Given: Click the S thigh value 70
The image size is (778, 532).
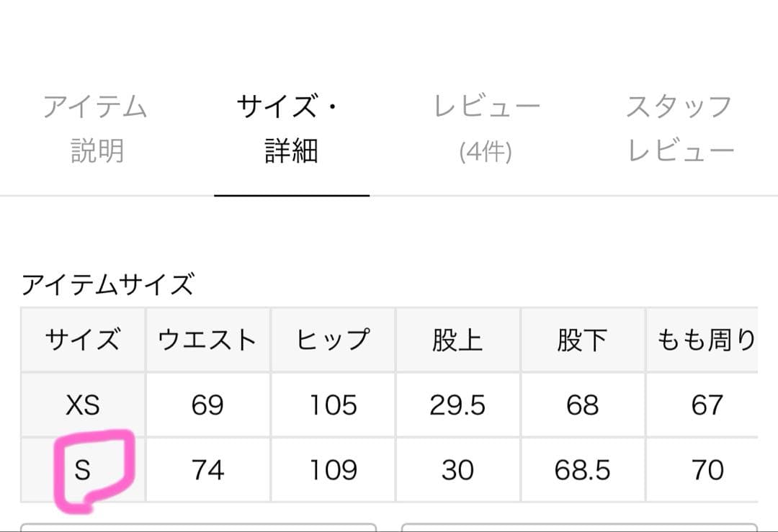Looking at the screenshot, I should pos(707,470).
